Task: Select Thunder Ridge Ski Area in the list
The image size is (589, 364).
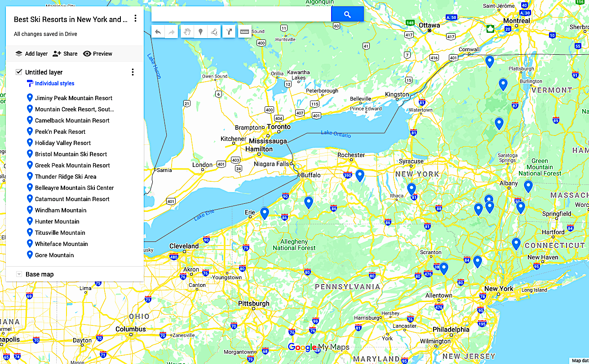Action: (x=66, y=176)
